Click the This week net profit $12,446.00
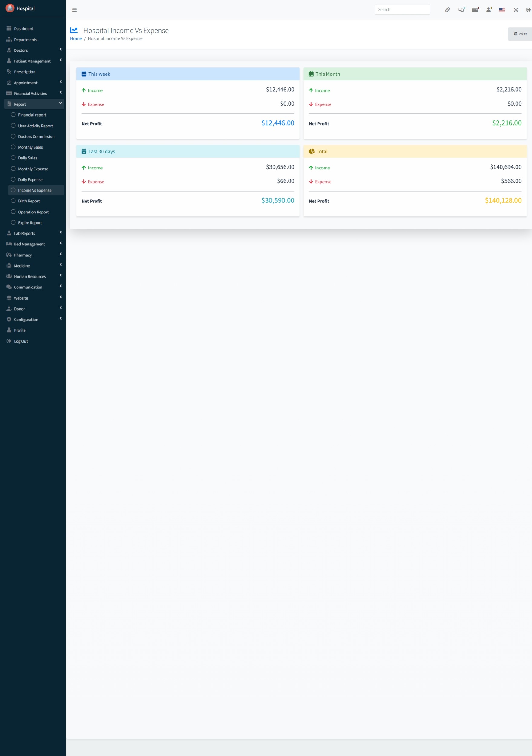The image size is (532, 756). coord(278,123)
